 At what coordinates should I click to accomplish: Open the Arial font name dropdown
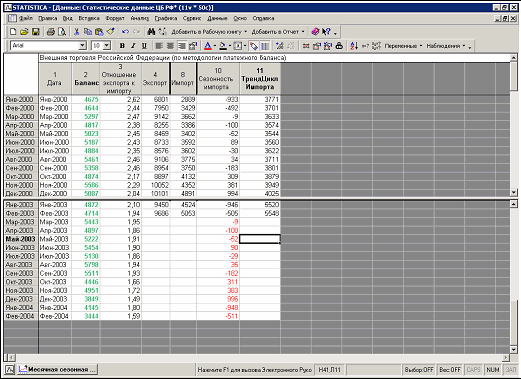pos(82,46)
